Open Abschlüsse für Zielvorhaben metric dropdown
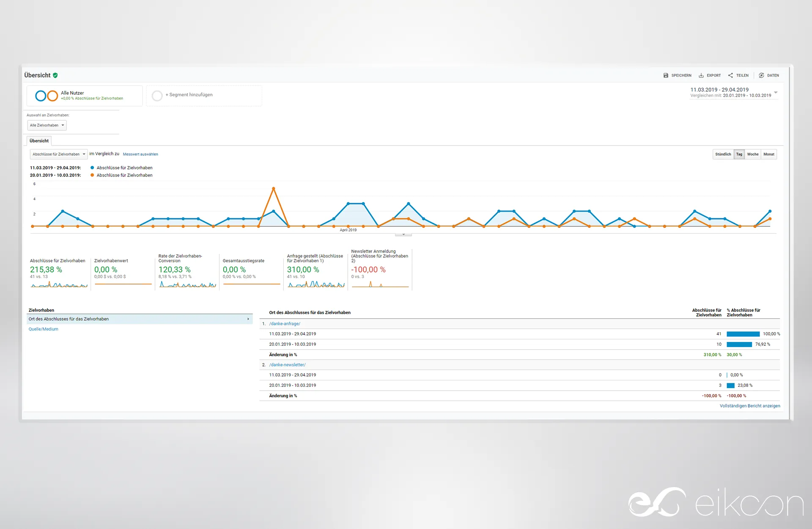The image size is (812, 529). tap(58, 154)
